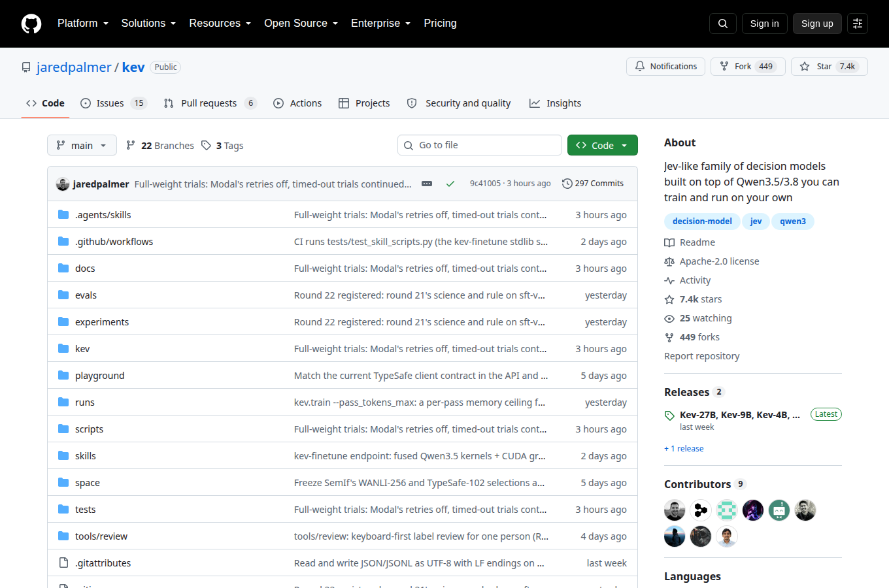
Task: Expand the Solutions menu
Action: coord(148,23)
